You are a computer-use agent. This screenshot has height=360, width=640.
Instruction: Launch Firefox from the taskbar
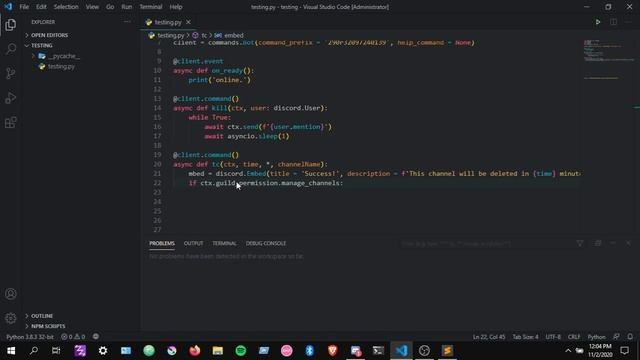(195, 351)
